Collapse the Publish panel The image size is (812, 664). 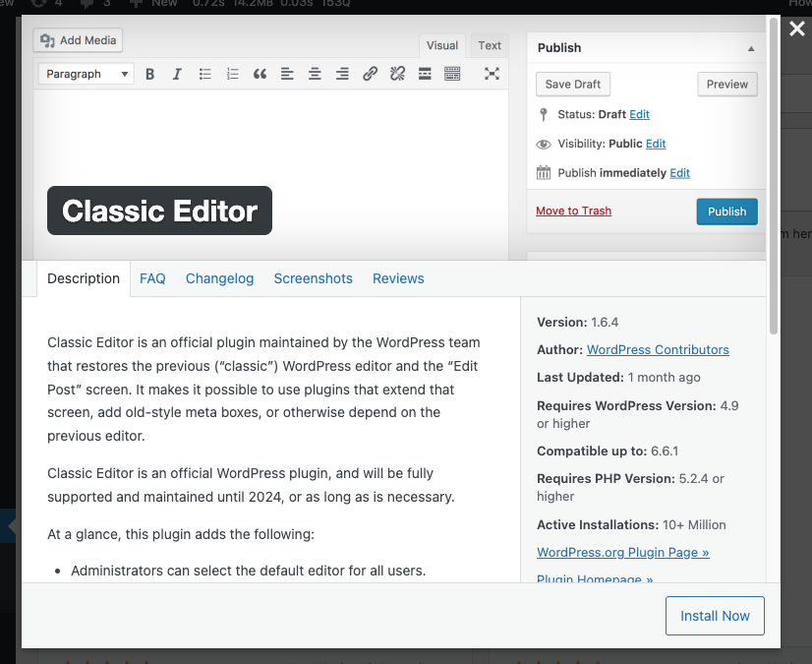750,47
